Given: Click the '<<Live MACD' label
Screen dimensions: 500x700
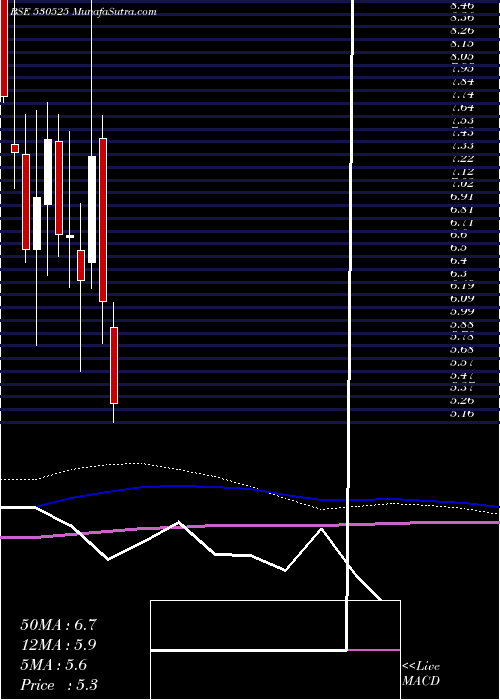Looking at the screenshot, I should pos(421,674).
